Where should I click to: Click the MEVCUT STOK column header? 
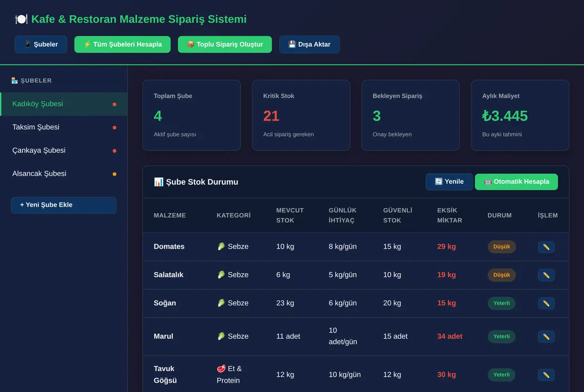click(290, 215)
